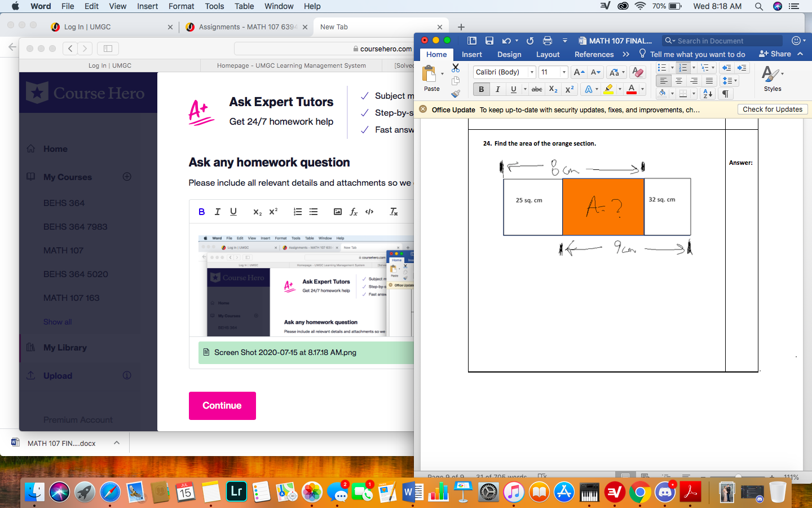Image resolution: width=812 pixels, height=508 pixels.
Task: Toggle Underline in Word ribbon
Action: point(513,89)
